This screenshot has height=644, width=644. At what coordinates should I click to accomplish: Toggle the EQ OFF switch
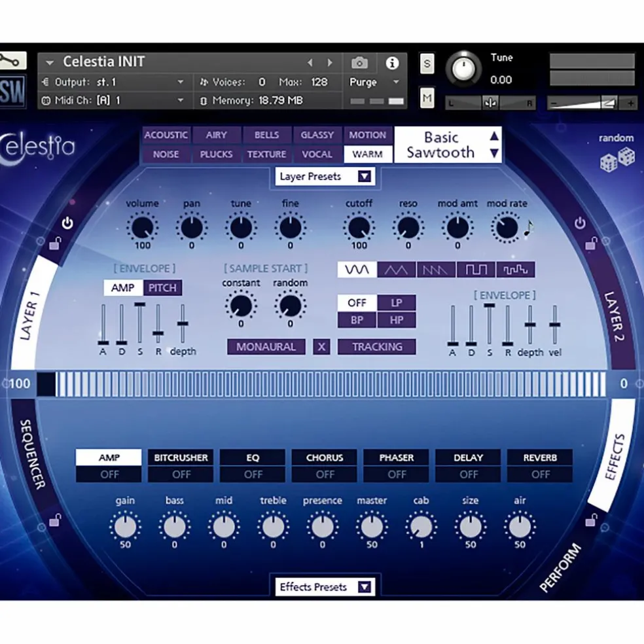click(253, 474)
